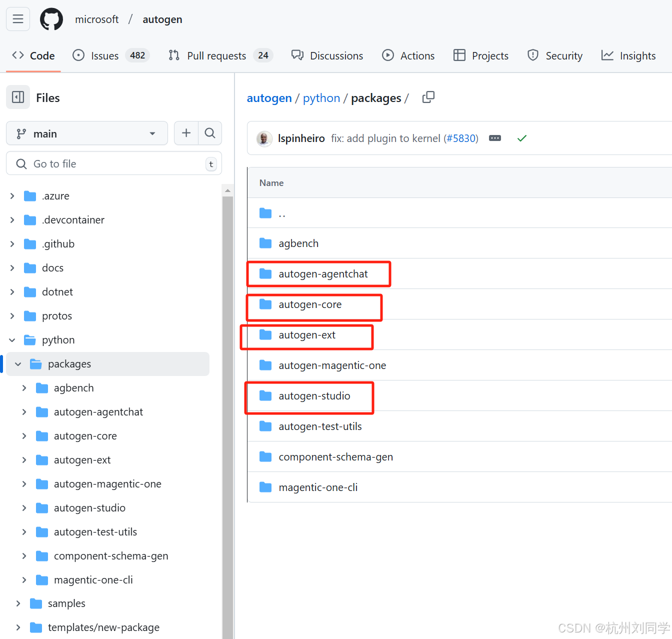672x639 pixels.
Task: Expand commit message ellipsis button
Action: coord(495,138)
